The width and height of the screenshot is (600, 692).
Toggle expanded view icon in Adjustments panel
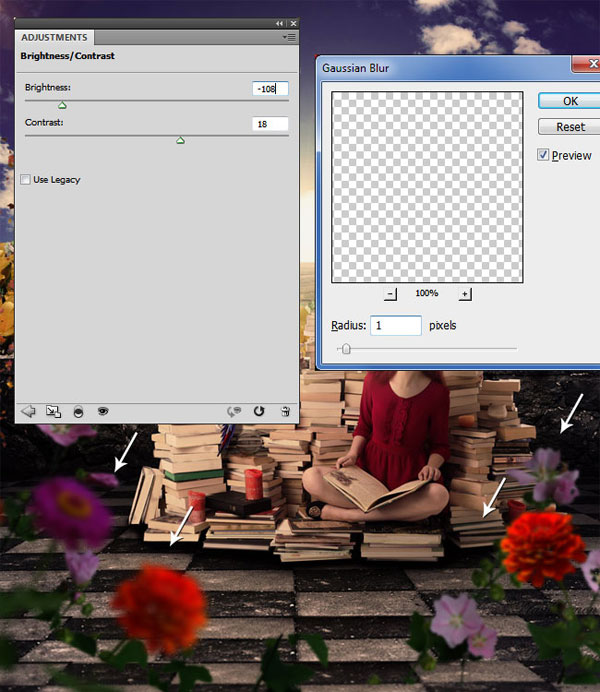[53, 411]
